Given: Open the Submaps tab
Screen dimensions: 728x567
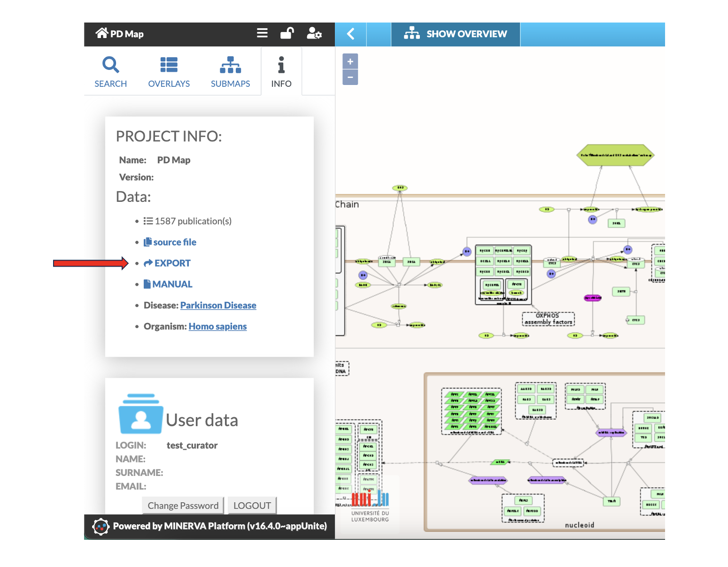Looking at the screenshot, I should pyautogui.click(x=231, y=72).
